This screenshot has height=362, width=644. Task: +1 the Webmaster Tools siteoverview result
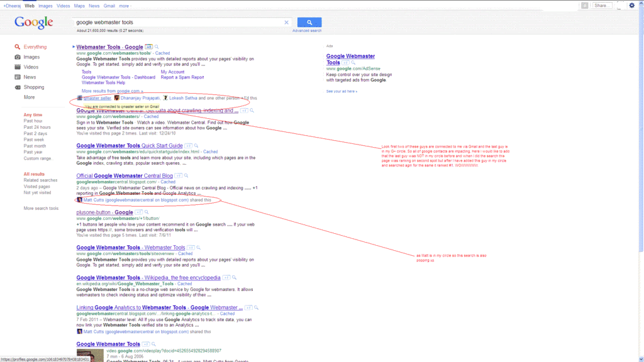pos(191,248)
